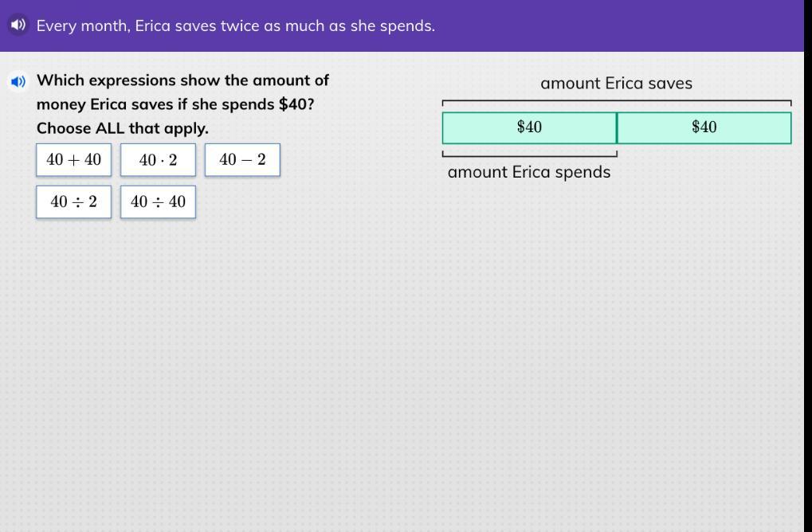Click the 'amount Erica spends' label
The height and width of the screenshot is (532, 812).
point(529,172)
